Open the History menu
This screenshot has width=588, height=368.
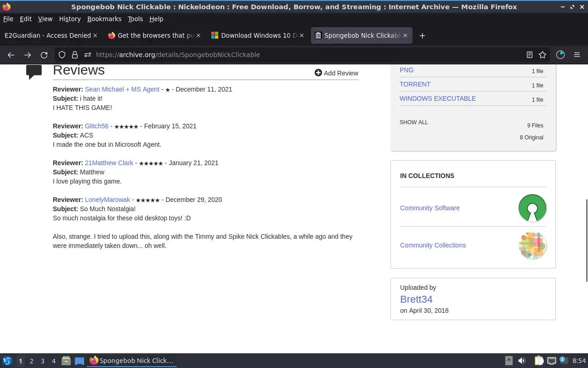pos(70,19)
